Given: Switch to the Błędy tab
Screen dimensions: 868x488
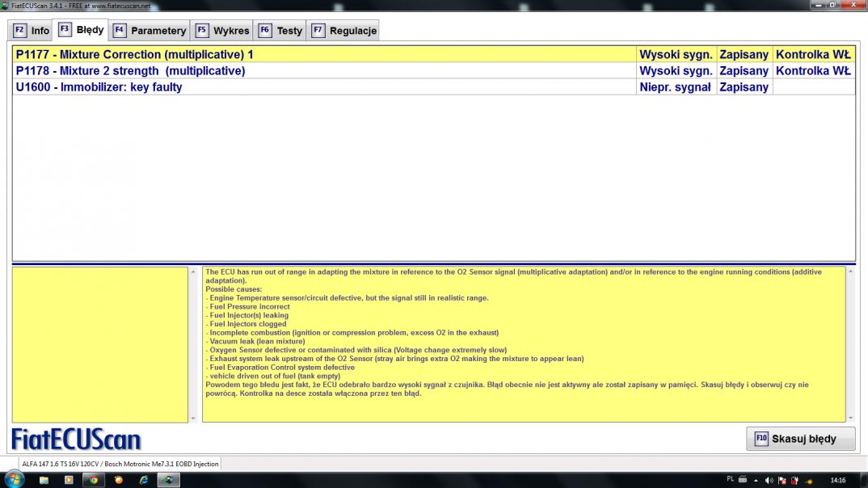Looking at the screenshot, I should point(82,29).
